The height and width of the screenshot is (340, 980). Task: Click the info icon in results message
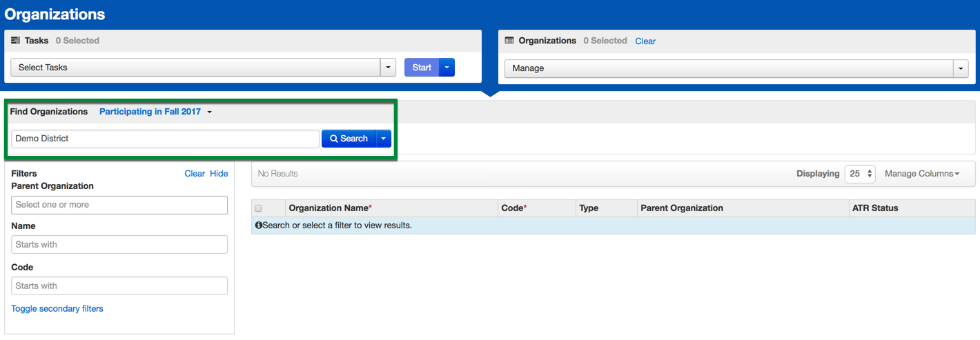pyautogui.click(x=259, y=226)
